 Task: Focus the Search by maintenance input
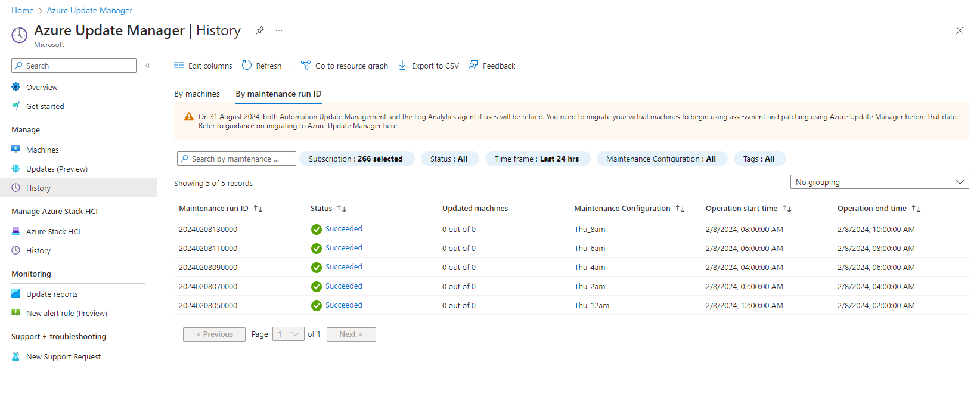point(237,159)
